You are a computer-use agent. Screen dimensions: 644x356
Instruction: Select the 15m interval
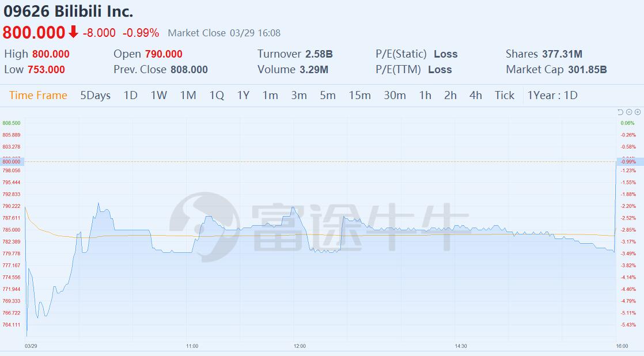point(359,95)
